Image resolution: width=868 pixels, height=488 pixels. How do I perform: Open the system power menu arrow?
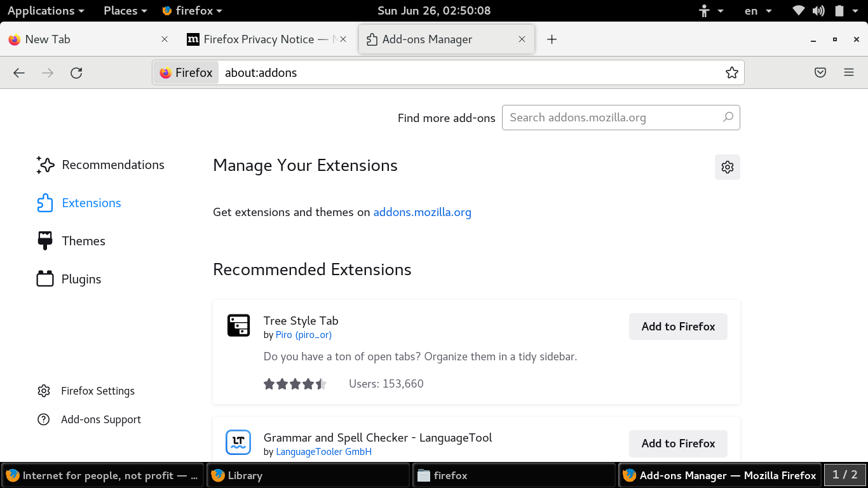tap(856, 11)
